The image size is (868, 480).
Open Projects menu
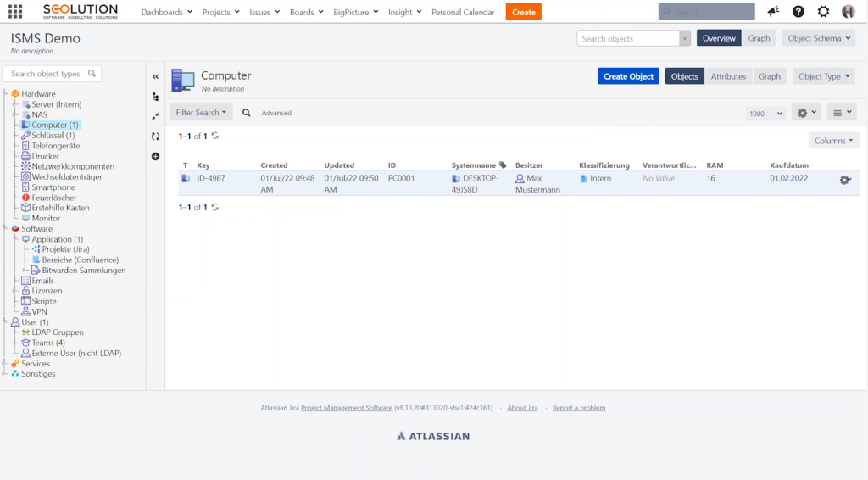click(221, 12)
